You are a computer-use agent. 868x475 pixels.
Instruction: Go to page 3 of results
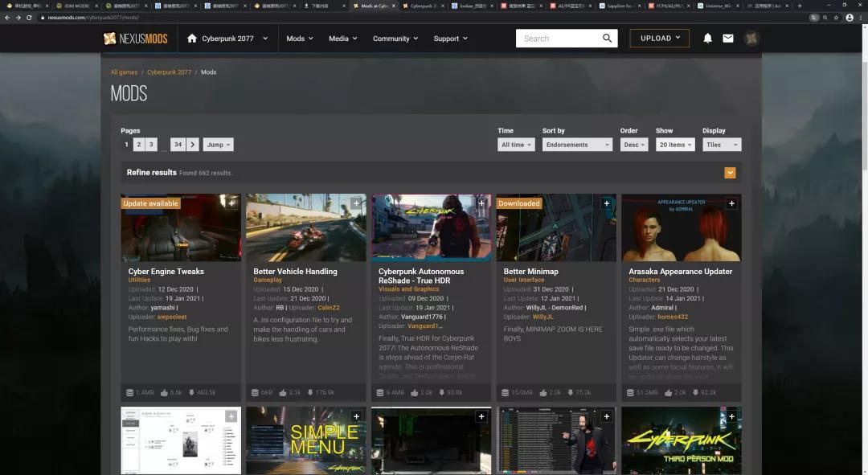tap(151, 145)
